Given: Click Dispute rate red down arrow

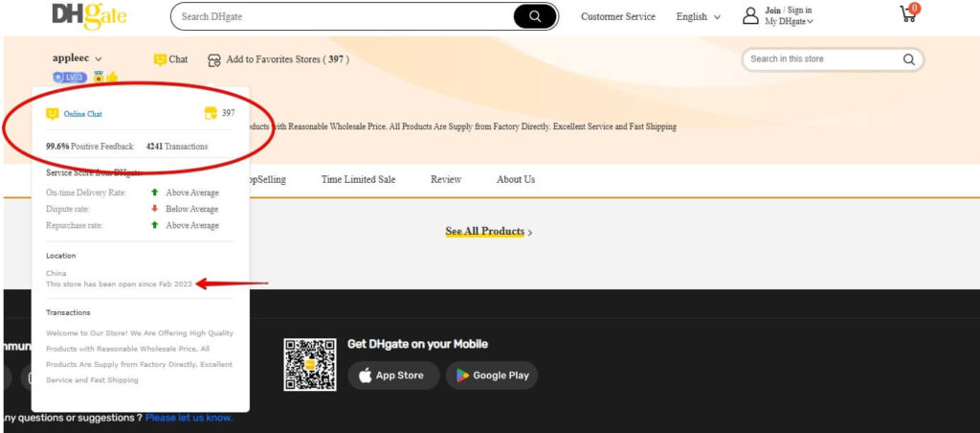Looking at the screenshot, I should click(154, 209).
